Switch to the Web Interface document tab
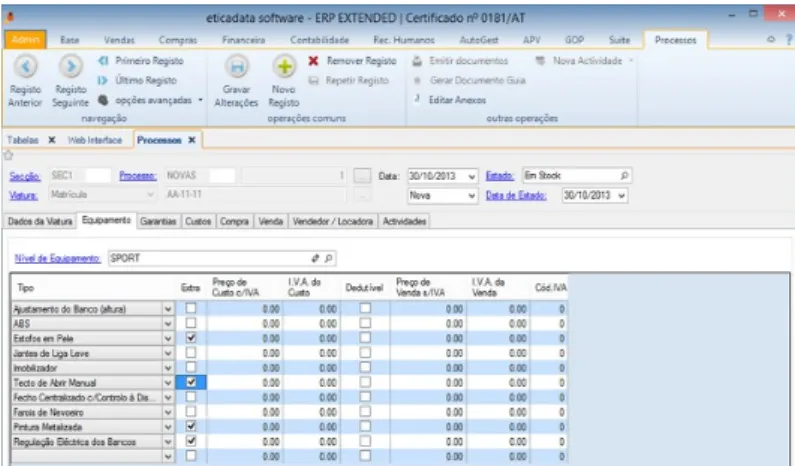 pos(95,140)
